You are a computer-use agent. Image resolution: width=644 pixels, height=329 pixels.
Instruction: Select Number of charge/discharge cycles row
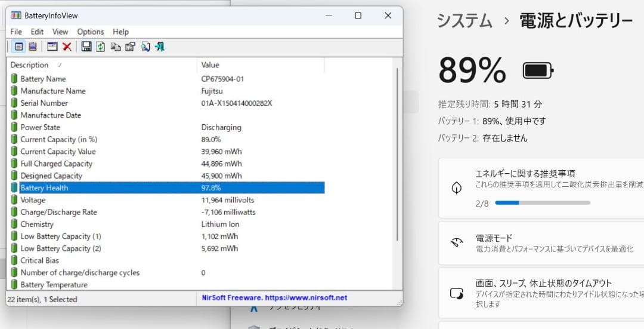tap(166, 273)
